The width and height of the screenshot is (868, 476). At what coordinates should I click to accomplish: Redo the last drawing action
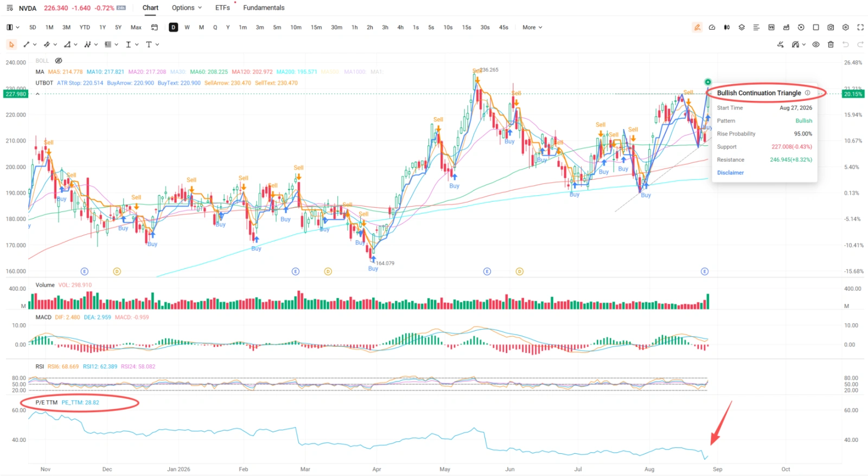pyautogui.click(x=860, y=44)
